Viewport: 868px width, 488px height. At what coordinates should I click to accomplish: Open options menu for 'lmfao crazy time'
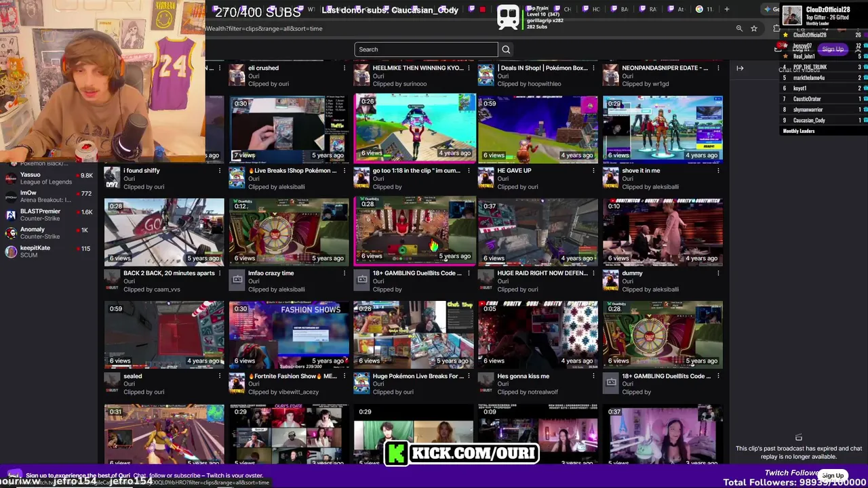(x=344, y=273)
